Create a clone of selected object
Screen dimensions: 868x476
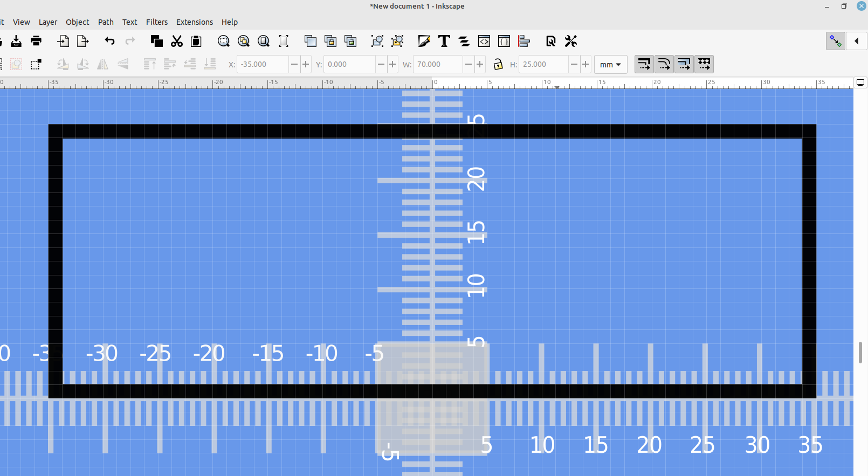(x=330, y=41)
